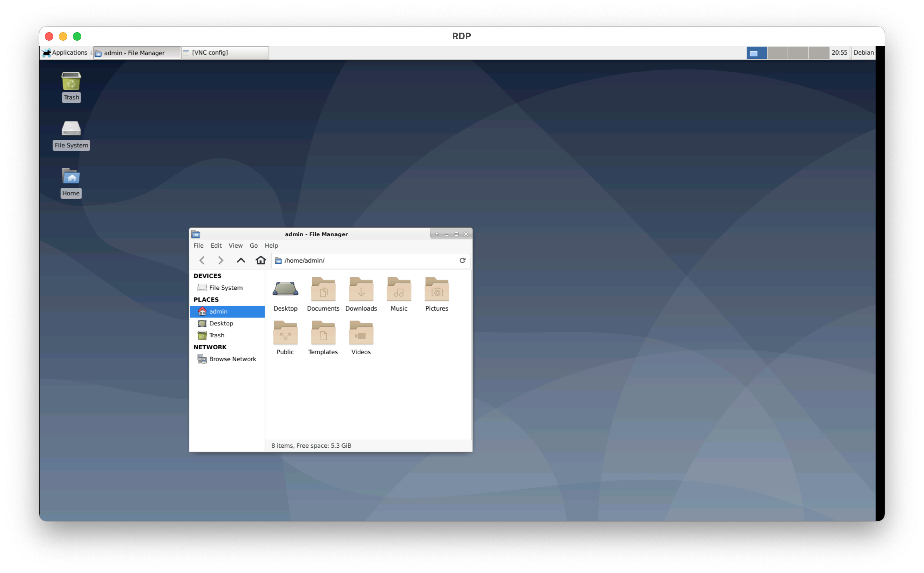This screenshot has height=573, width=924.
Task: Open Browse Network in the sidebar
Action: pyautogui.click(x=232, y=359)
